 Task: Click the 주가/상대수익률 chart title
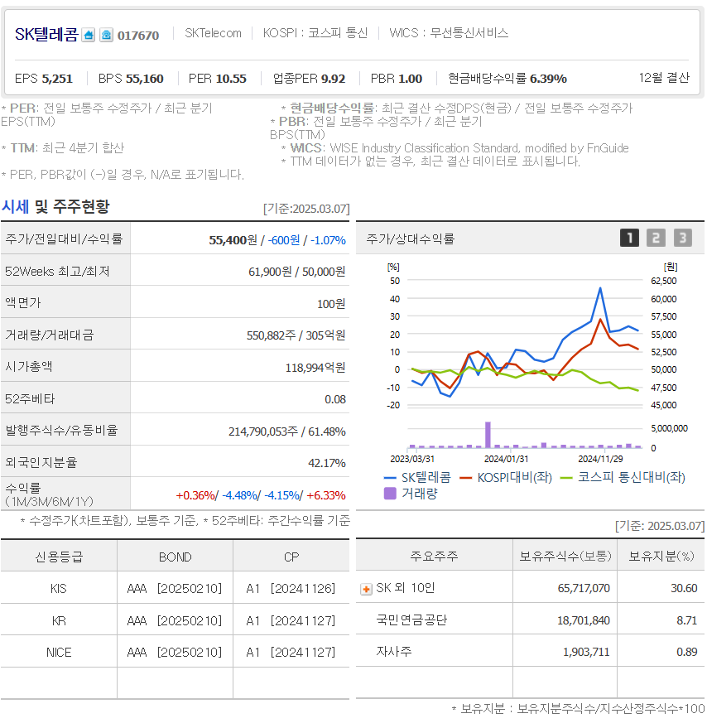(x=411, y=239)
